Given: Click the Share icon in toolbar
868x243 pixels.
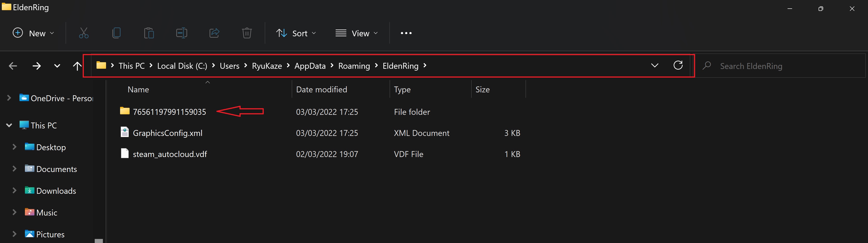Looking at the screenshot, I should (x=214, y=33).
